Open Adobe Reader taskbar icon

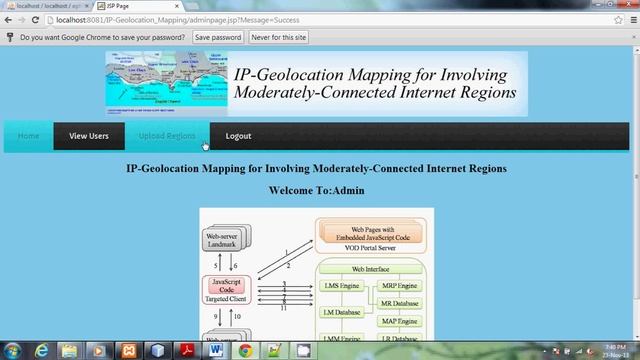point(187,351)
